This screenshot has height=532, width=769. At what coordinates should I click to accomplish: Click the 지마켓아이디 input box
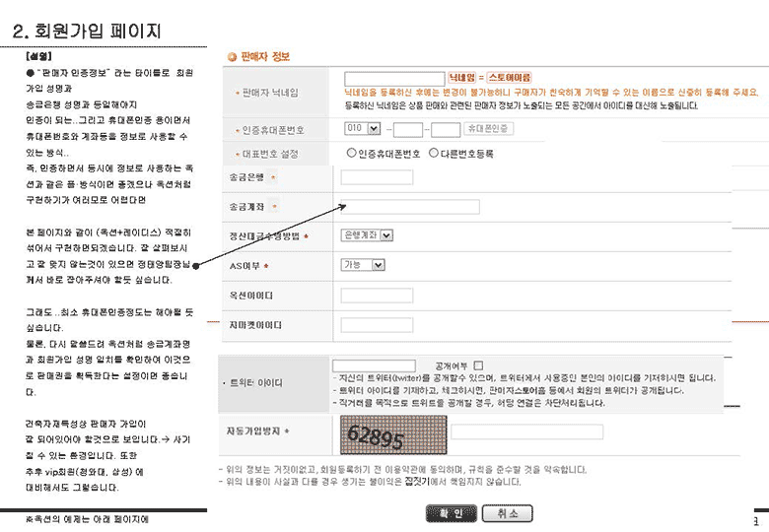[x=377, y=325]
